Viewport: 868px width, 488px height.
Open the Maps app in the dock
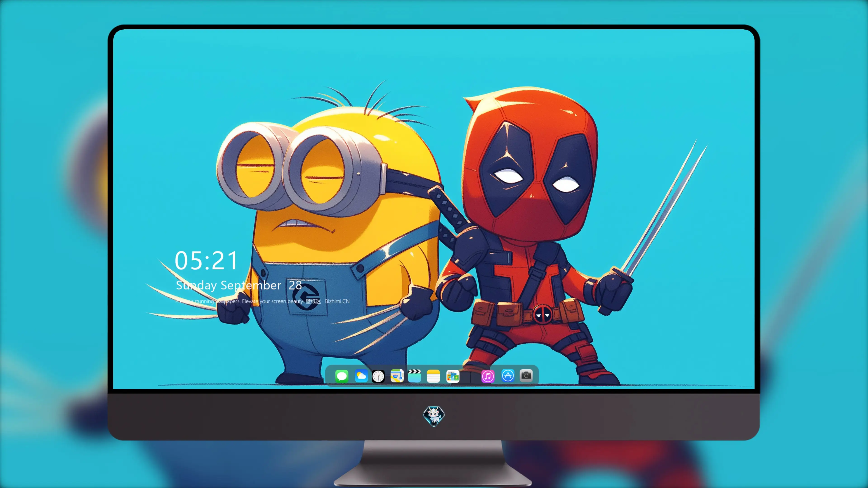tap(397, 376)
